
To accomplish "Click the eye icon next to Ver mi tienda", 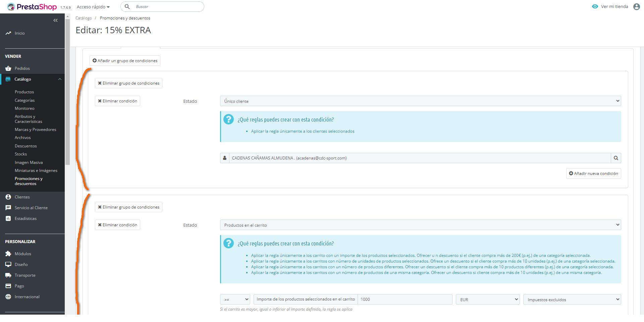I will tap(595, 7).
